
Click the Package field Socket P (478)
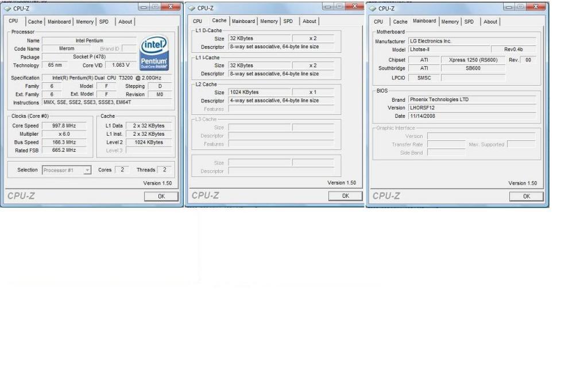click(x=89, y=57)
